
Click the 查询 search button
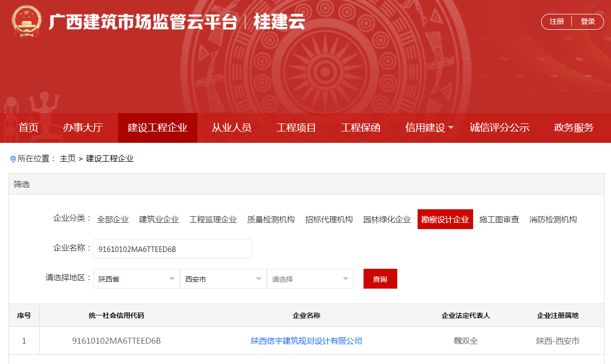point(380,279)
